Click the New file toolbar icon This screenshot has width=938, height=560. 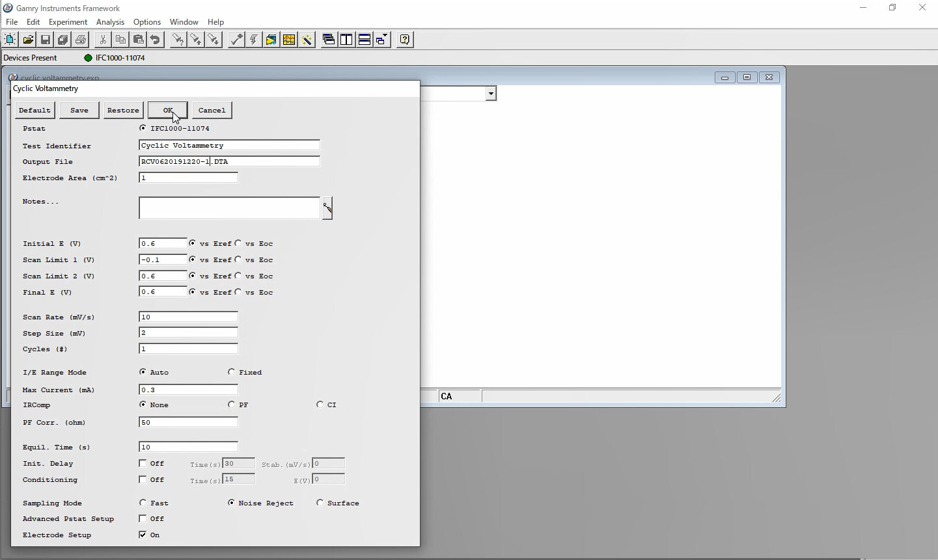(x=10, y=40)
